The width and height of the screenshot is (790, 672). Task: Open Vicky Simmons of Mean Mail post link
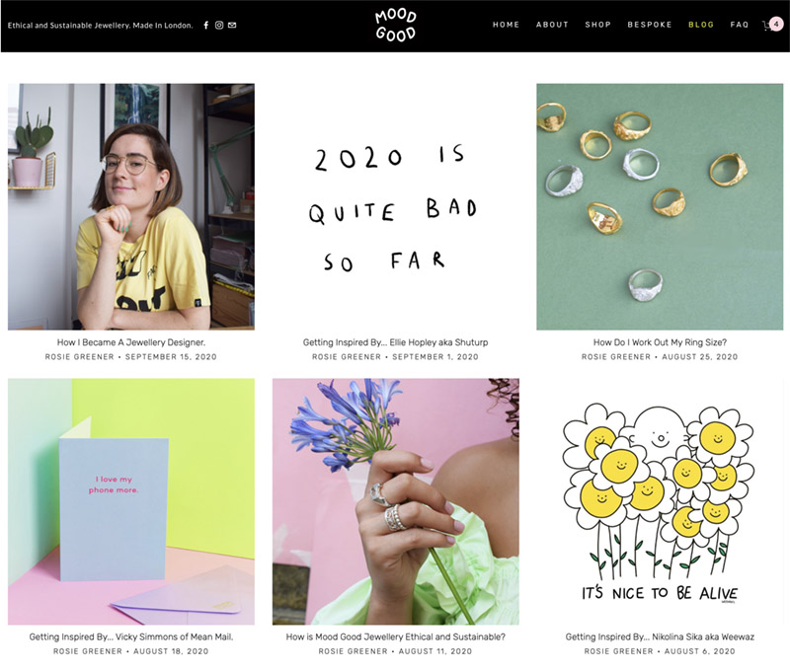pyautogui.click(x=131, y=636)
